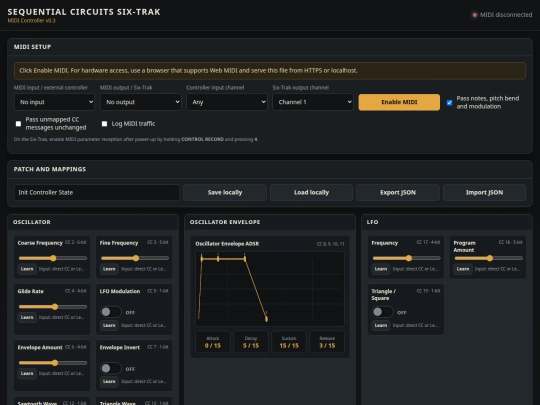Click the Attack 0 / 15 value box
The width and height of the screenshot is (540, 405).
pyautogui.click(x=212, y=342)
